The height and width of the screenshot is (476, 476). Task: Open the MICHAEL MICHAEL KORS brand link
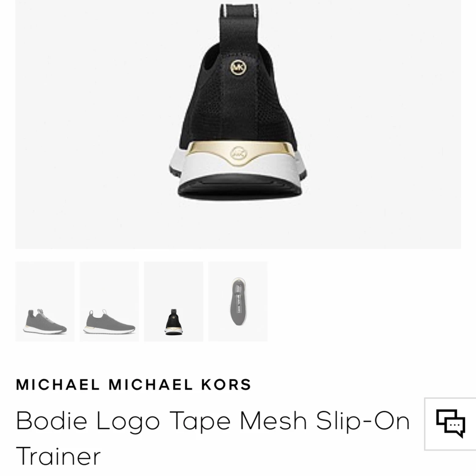[x=134, y=385]
